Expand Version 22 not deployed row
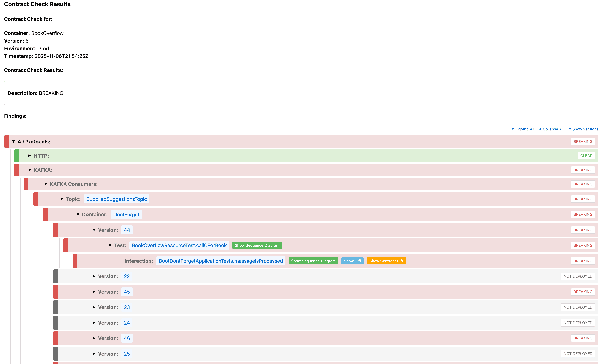 click(94, 276)
